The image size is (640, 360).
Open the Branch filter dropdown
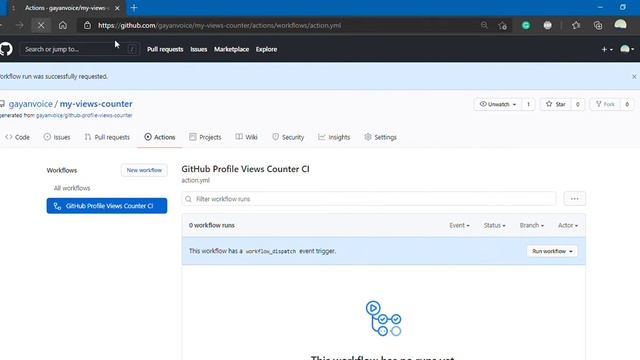[531, 225]
